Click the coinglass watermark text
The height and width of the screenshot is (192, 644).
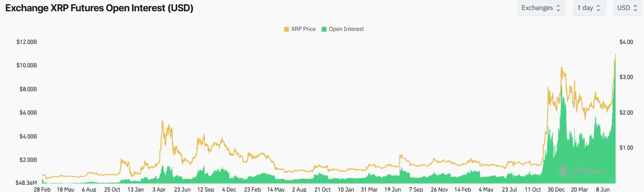click(587, 171)
